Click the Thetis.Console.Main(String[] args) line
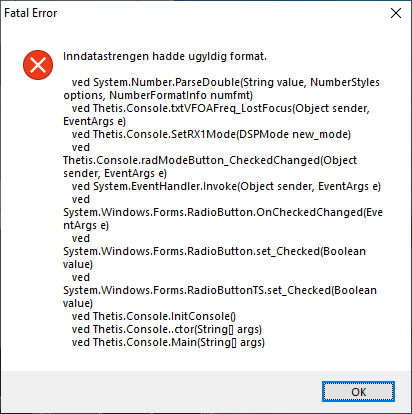The height and width of the screenshot is (414, 412). coord(168,342)
